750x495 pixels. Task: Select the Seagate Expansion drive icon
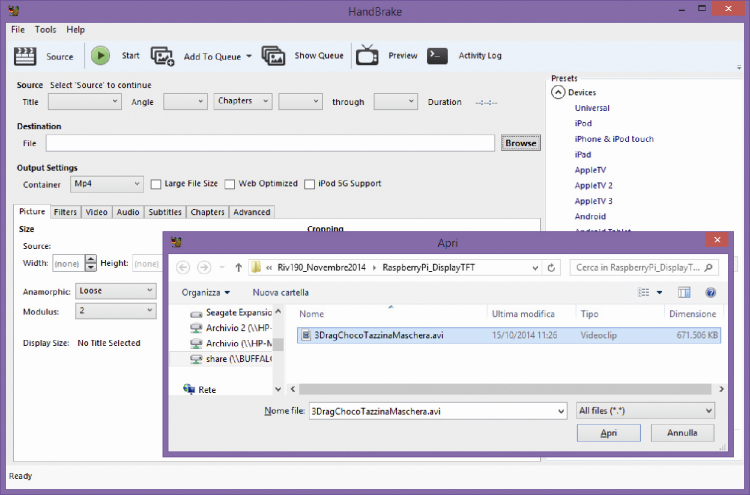point(196,313)
